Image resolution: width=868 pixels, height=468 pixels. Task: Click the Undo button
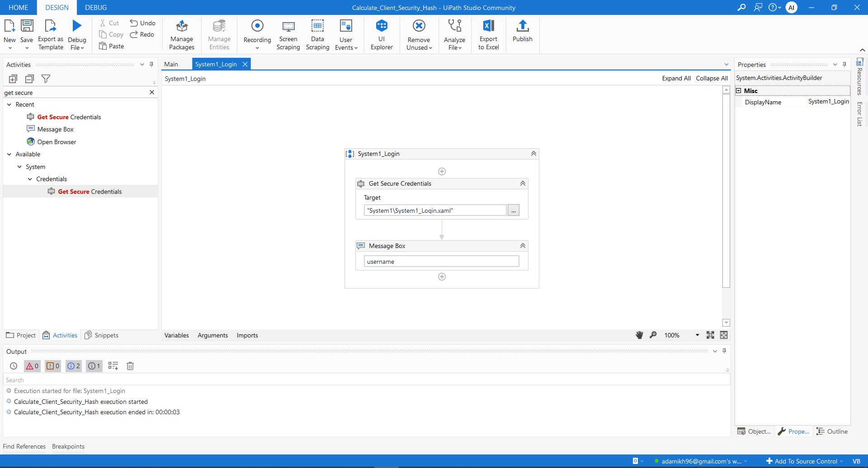(142, 23)
